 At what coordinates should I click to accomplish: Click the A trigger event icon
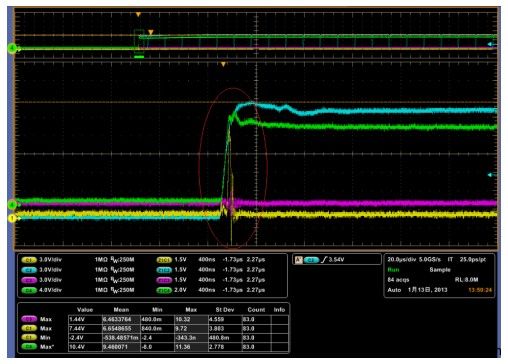click(x=299, y=260)
